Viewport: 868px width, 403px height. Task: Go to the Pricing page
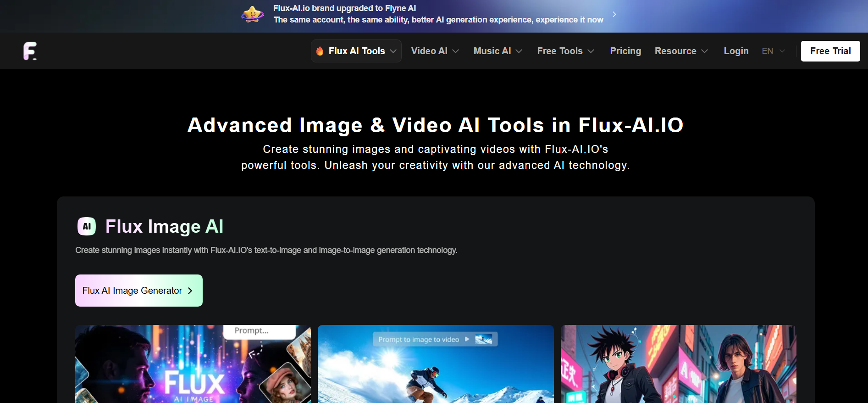click(625, 51)
